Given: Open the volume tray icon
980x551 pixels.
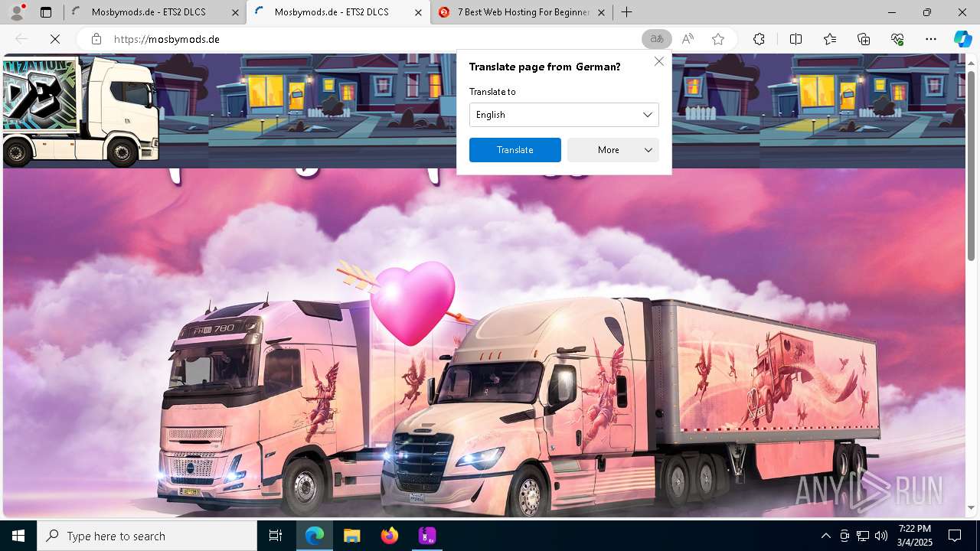Looking at the screenshot, I should coord(881,536).
